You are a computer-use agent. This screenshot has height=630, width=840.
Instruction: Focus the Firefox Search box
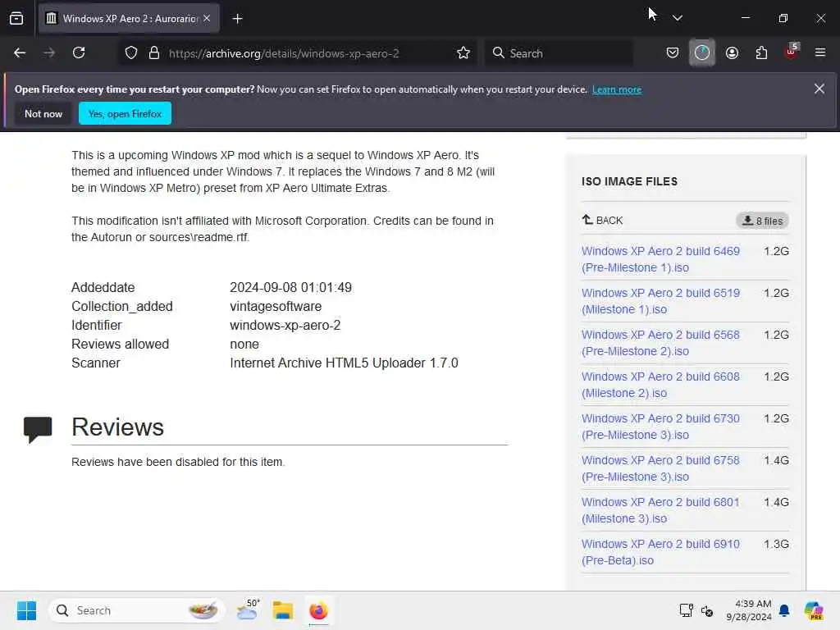pos(558,53)
